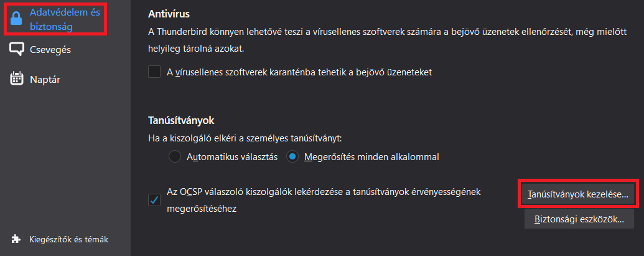
Task: Click the lock icon for Adatvédelem és biztonság
Action: point(16,19)
